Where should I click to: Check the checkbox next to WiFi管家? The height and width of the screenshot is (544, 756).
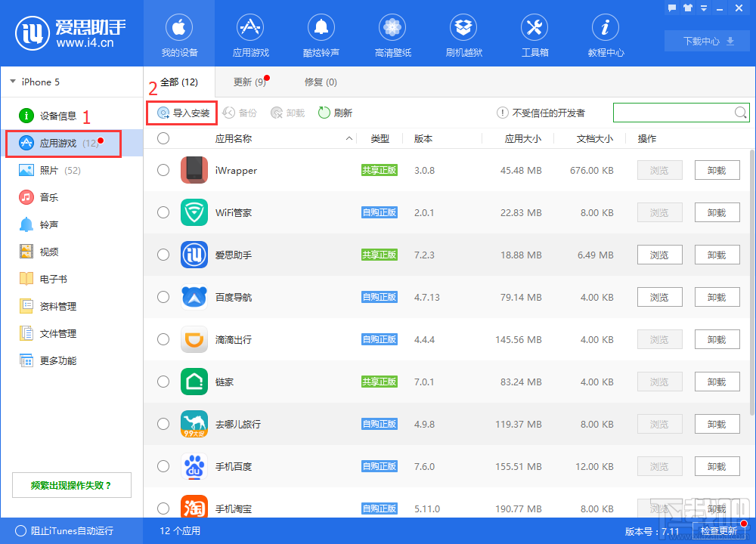(x=163, y=212)
